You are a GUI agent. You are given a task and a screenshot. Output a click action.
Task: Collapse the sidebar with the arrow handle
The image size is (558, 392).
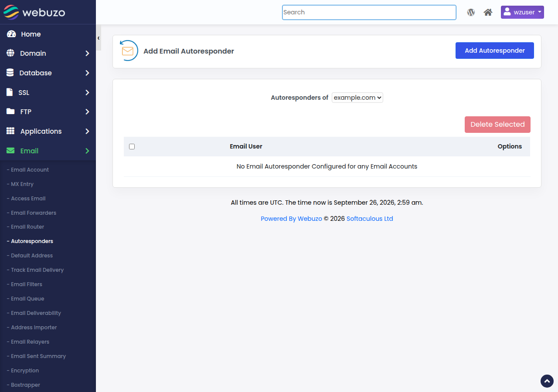(x=99, y=38)
